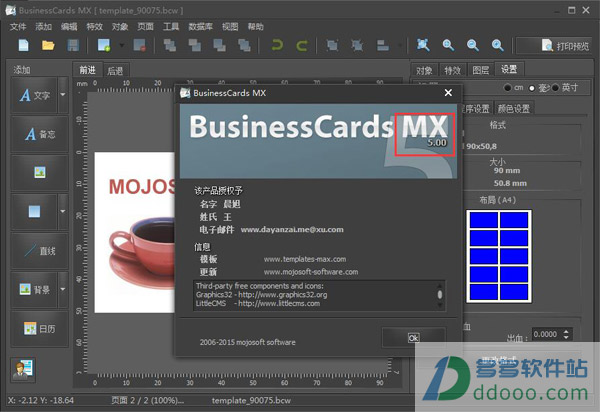The width and height of the screenshot is (600, 412).
Task: Click the delete page icon in toolbar
Action: coord(140,45)
